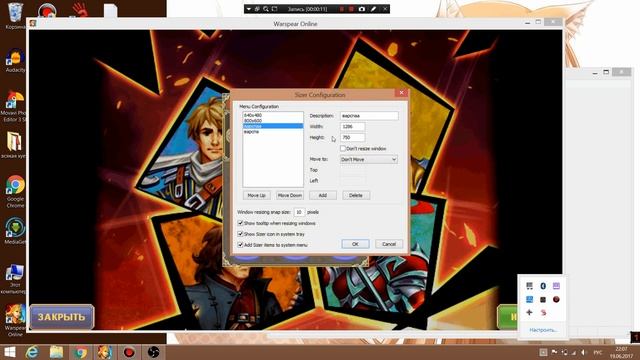Open the Warspear Online desktop icon
Viewport: 640px width, 360px height.
coord(16,320)
